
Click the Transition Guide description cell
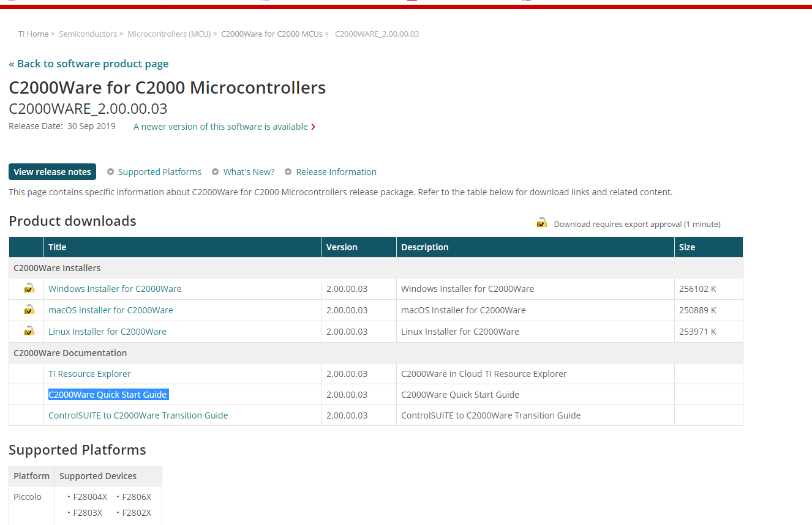535,415
